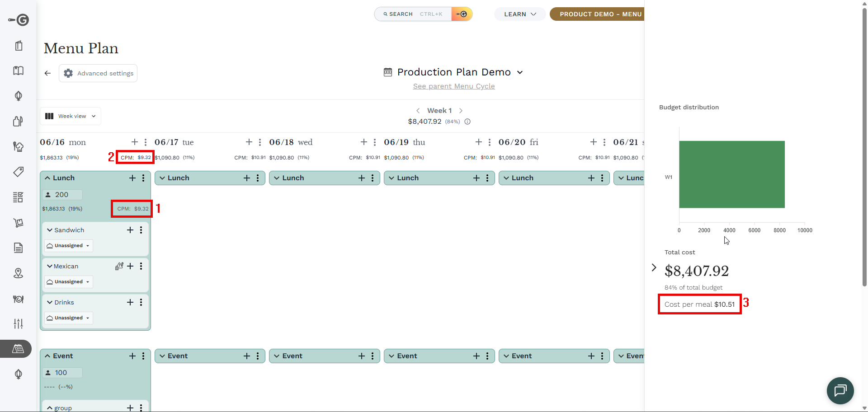Expand the Drinks group chevron
The image size is (868, 412).
(50, 302)
